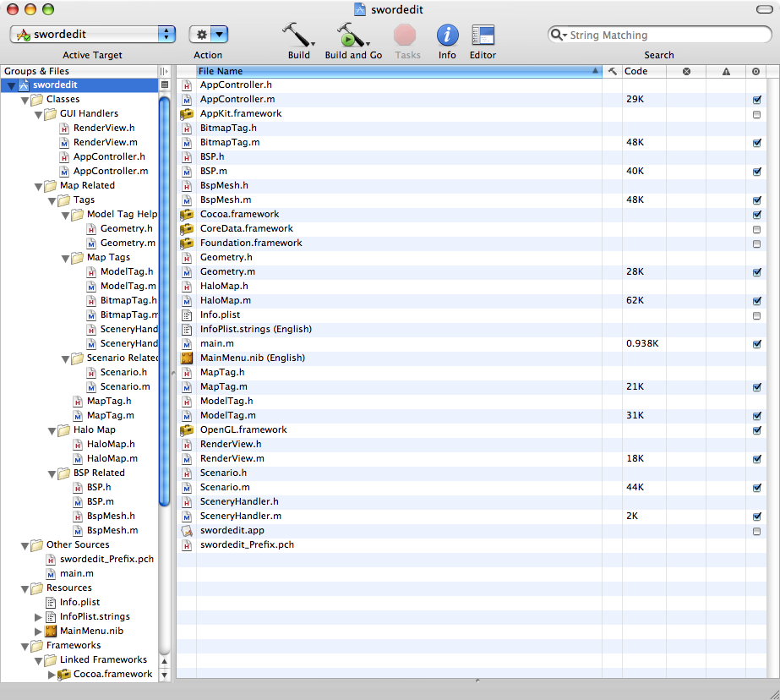Uncheck target box for AppController.m

[757, 100]
